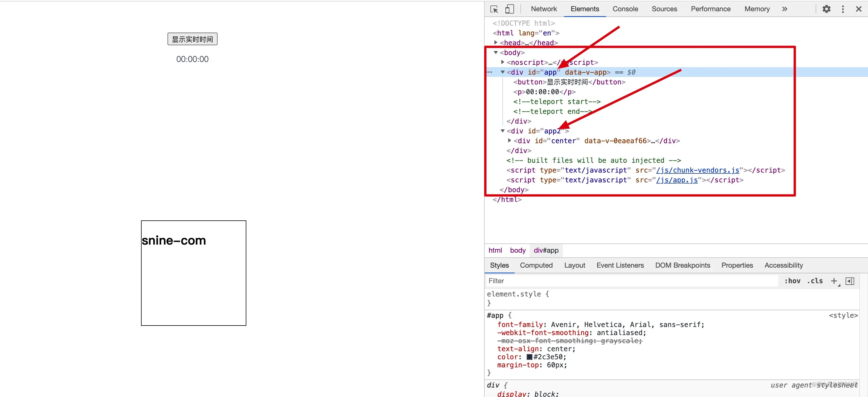Viewport: 868px width, 397px height.
Task: Open the Properties sub-tab
Action: coord(737,265)
